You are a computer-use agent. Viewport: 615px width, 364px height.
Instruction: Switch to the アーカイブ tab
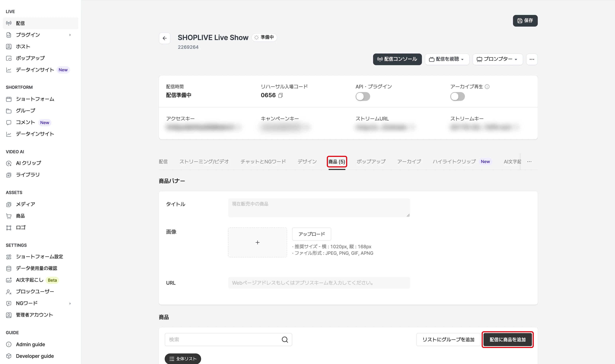click(x=409, y=162)
